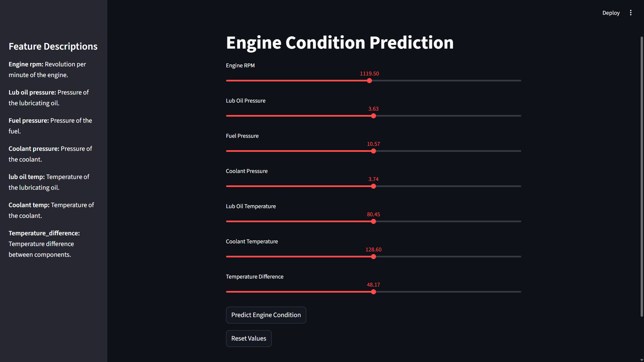Click the Engine RPM value 1119.50

click(x=369, y=74)
